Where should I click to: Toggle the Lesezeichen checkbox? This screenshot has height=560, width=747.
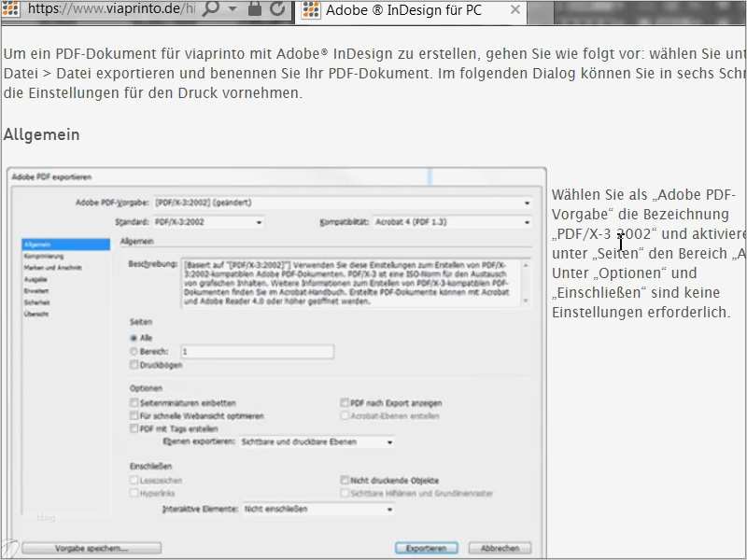[x=134, y=480]
